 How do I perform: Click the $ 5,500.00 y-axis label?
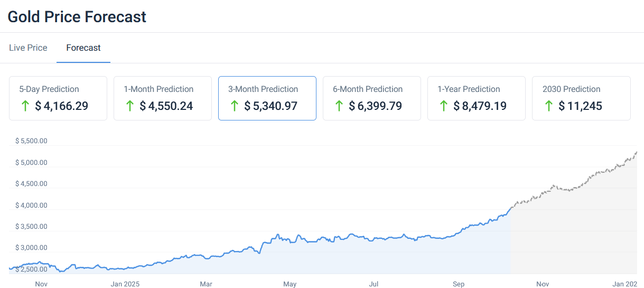[x=31, y=141]
